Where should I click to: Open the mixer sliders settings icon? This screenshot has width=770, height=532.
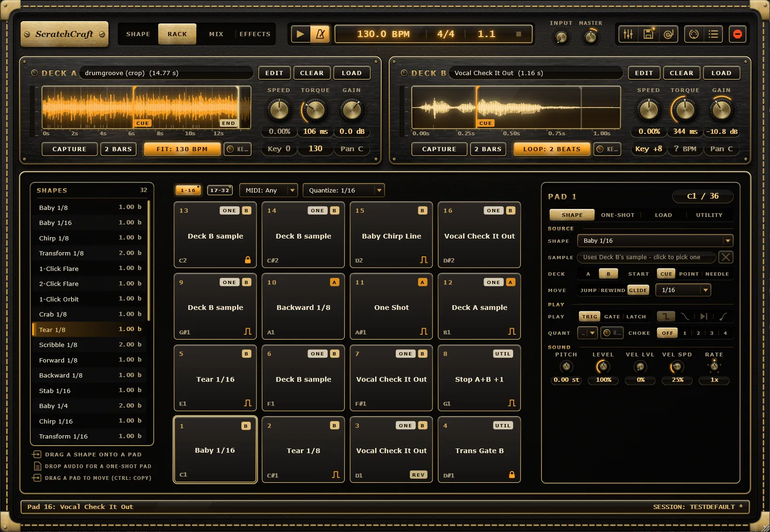tap(628, 34)
